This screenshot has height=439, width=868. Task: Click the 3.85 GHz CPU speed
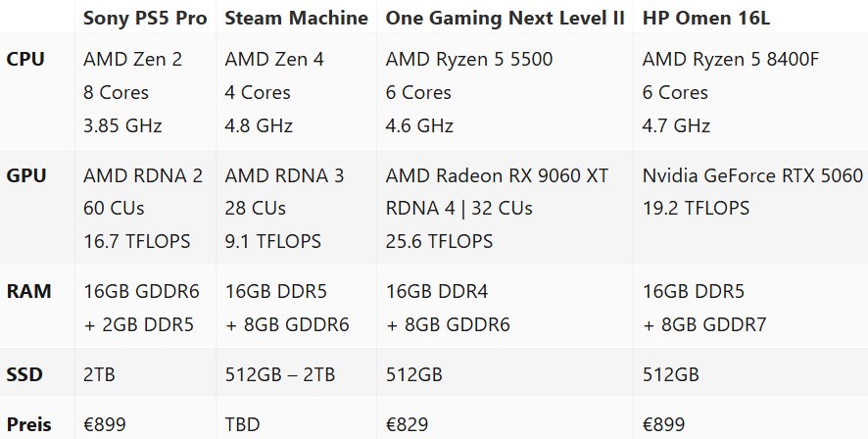coord(122,125)
